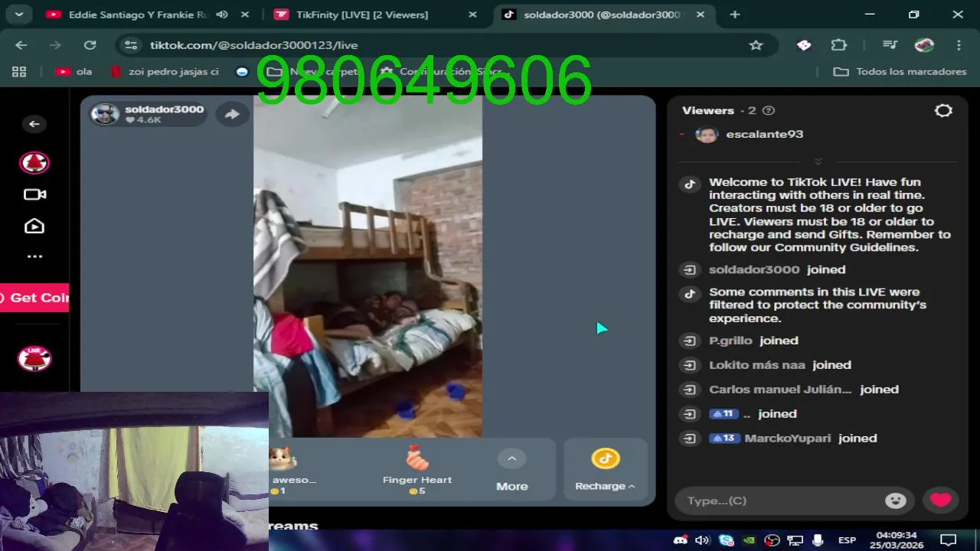Screen dimensions: 980x551
Task: Click the Get Coins button
Action: (34, 298)
